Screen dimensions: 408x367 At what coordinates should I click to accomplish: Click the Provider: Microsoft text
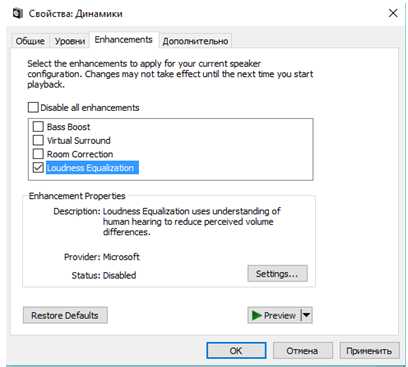click(x=102, y=257)
